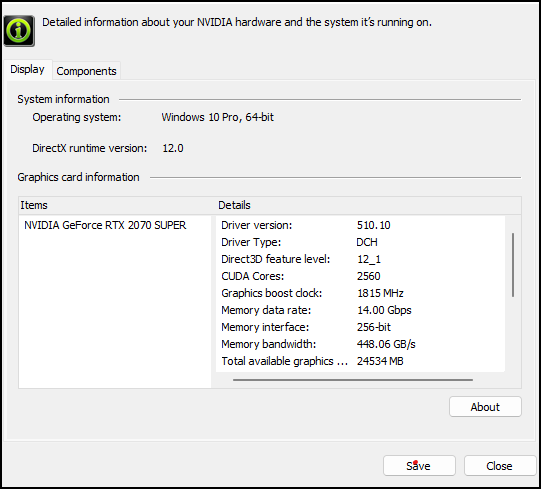Viewport: 541px width, 489px height.
Task: Switch to the Components tab
Action: pos(86,71)
